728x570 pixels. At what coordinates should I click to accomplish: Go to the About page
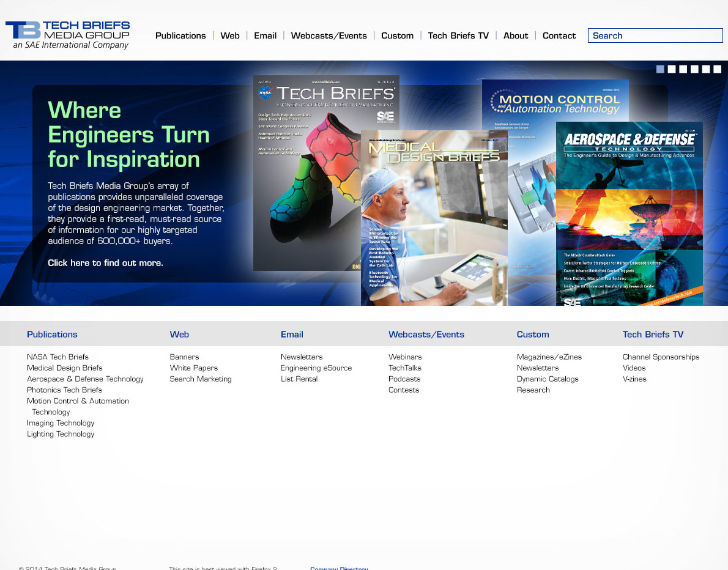point(516,35)
